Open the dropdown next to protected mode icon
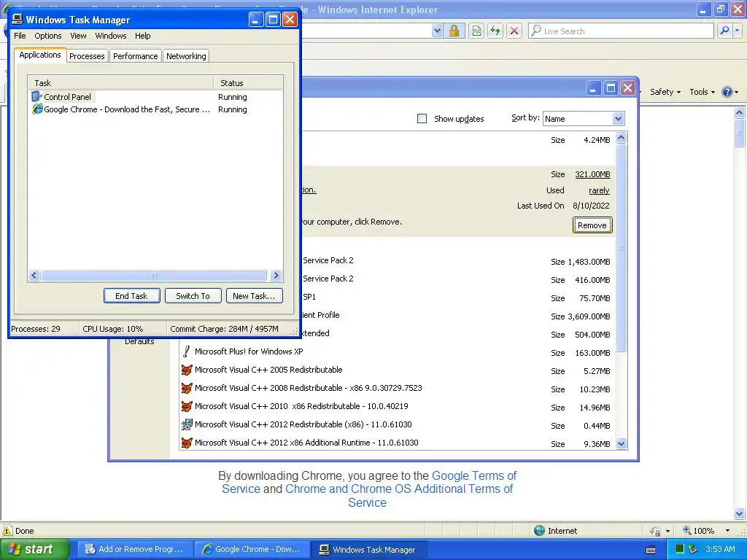The height and width of the screenshot is (560, 747). [x=667, y=531]
